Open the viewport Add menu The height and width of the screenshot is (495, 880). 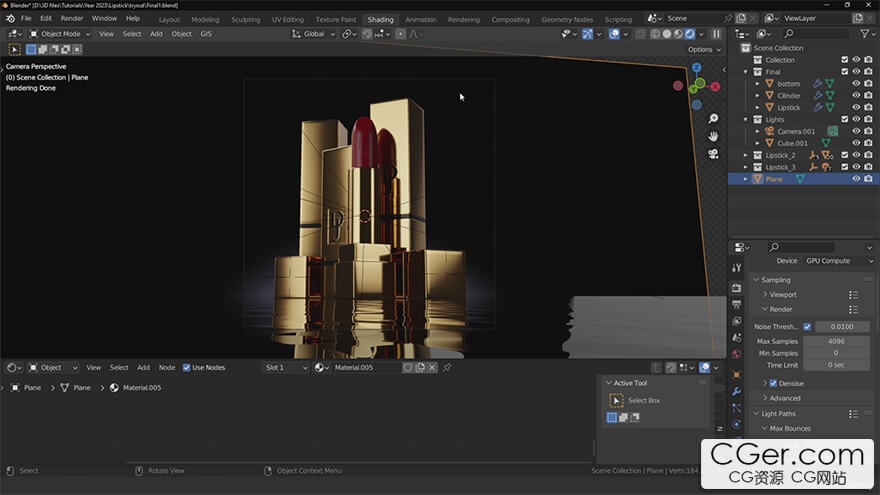coord(156,34)
